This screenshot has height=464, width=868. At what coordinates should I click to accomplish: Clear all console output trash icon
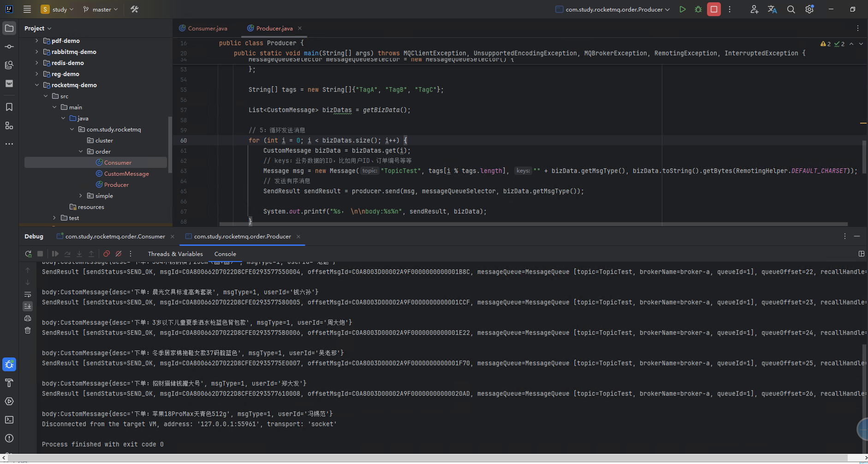[28, 330]
